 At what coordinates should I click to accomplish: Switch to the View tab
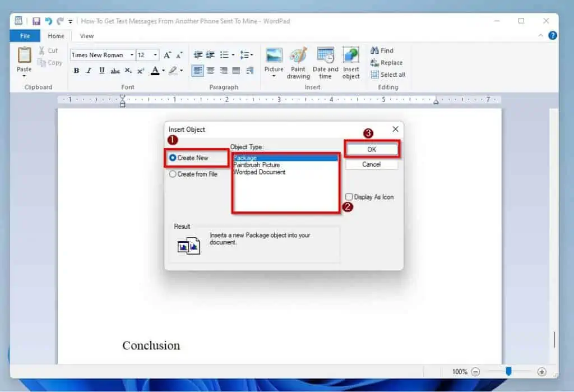87,36
